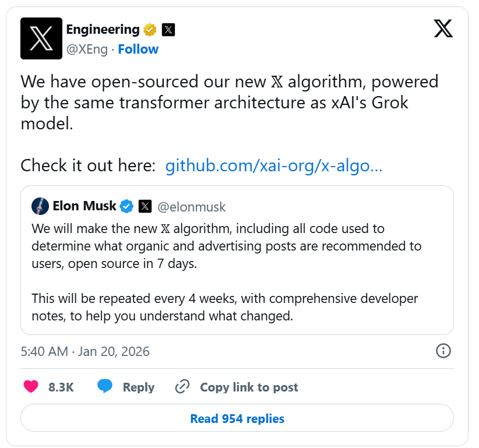This screenshot has width=479, height=448.
Task: Click the 5:40 AM · Jan 20, 2026 timestamp
Action: click(85, 351)
